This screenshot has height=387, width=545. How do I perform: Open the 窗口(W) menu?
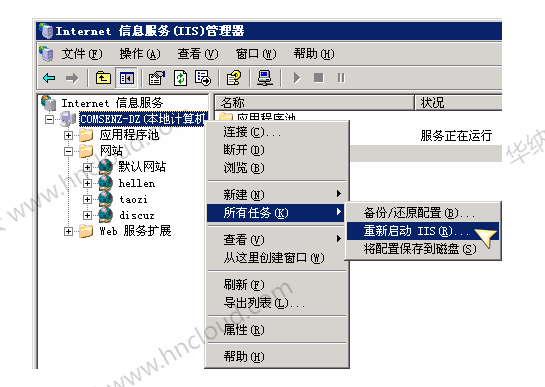coord(256,54)
